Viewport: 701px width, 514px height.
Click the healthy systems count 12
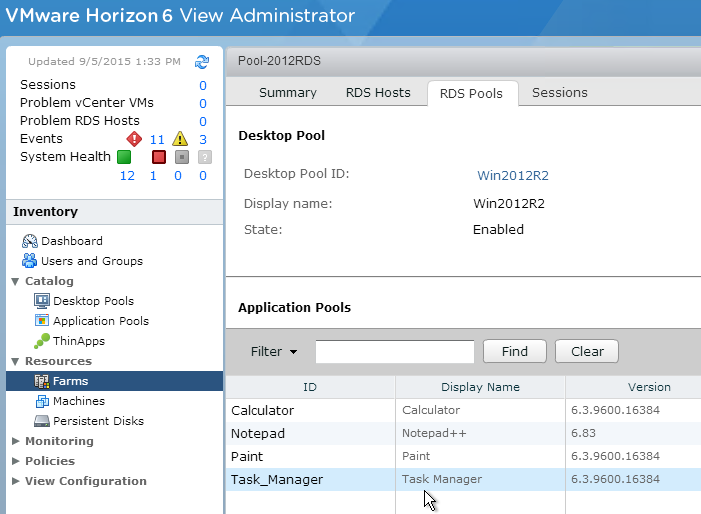coord(127,176)
